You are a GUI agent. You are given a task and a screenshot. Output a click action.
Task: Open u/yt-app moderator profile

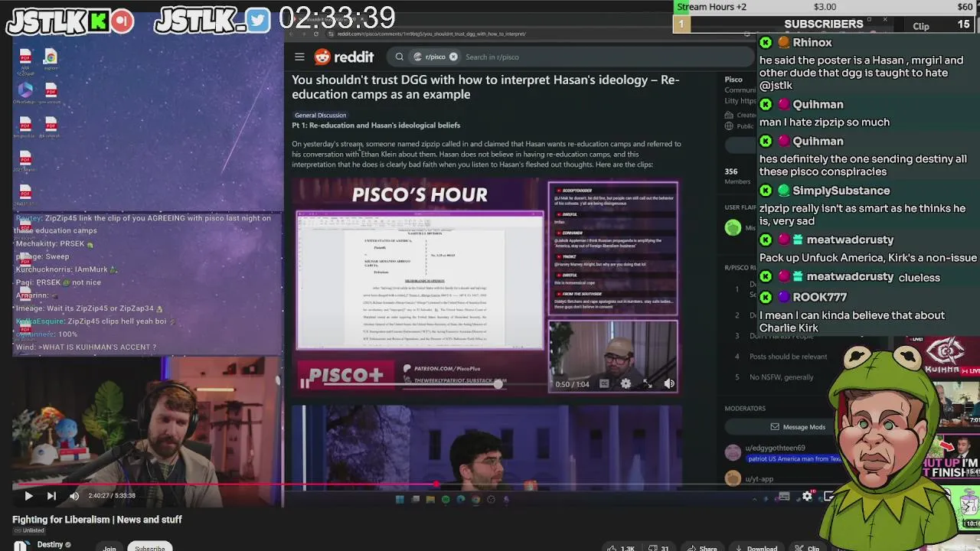760,479
